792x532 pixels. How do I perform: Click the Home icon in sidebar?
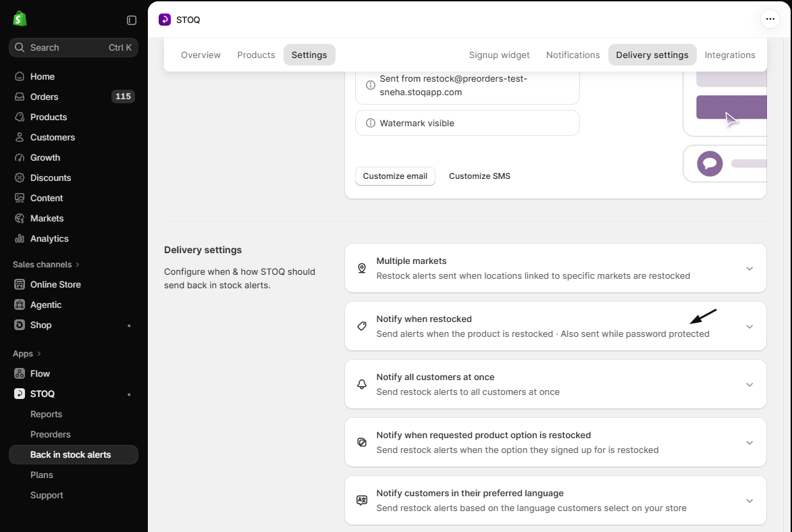pos(20,76)
